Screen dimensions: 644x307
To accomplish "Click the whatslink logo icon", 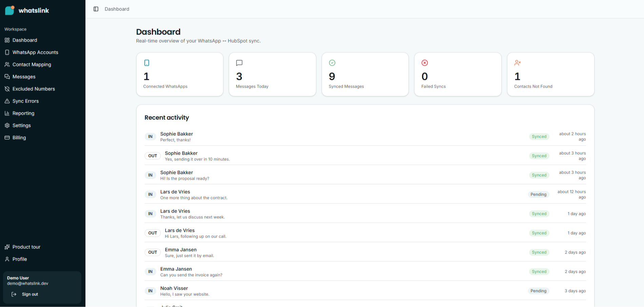I will pos(10,10).
